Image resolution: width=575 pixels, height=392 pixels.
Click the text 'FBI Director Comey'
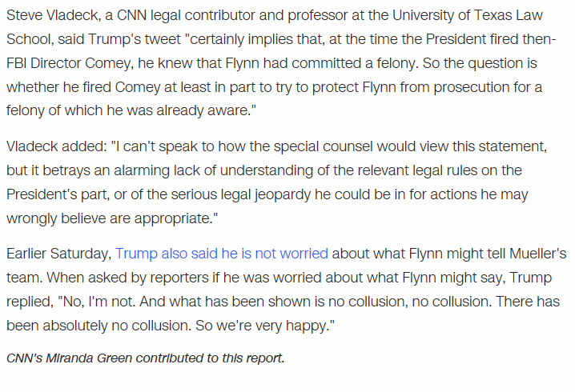click(x=68, y=63)
